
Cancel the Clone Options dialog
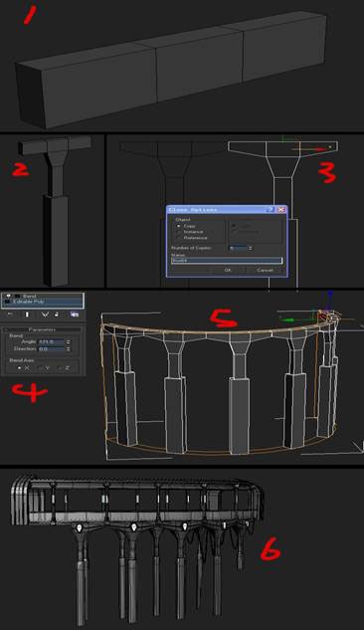coord(265,270)
